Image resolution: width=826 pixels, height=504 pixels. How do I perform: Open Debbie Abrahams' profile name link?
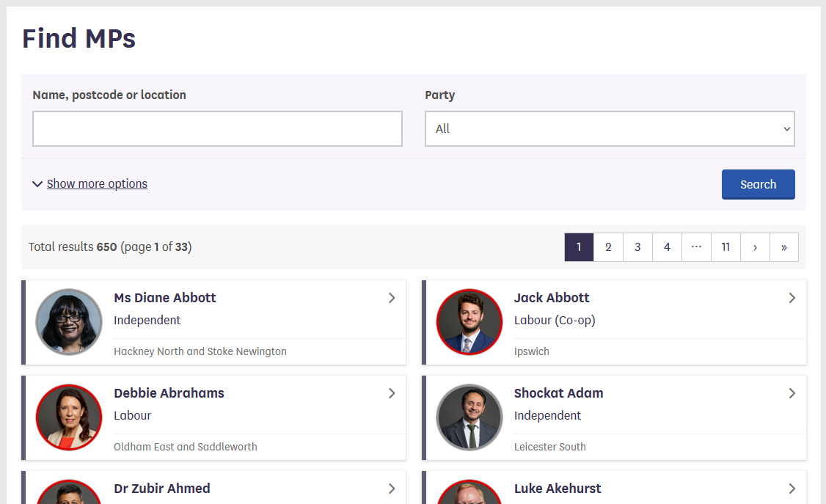click(169, 393)
